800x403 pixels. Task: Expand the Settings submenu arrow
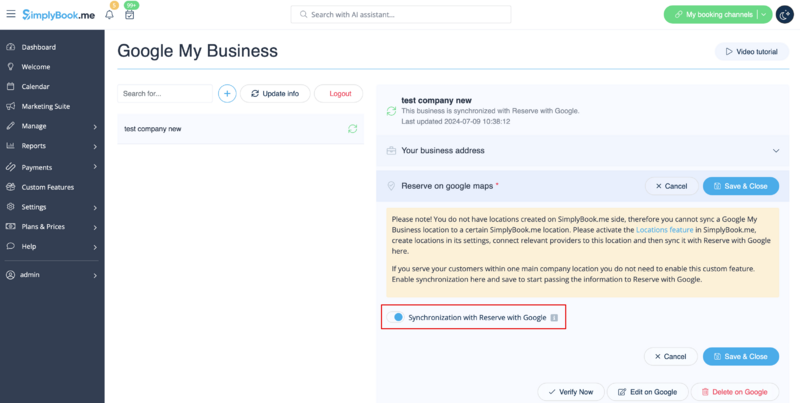(95, 208)
